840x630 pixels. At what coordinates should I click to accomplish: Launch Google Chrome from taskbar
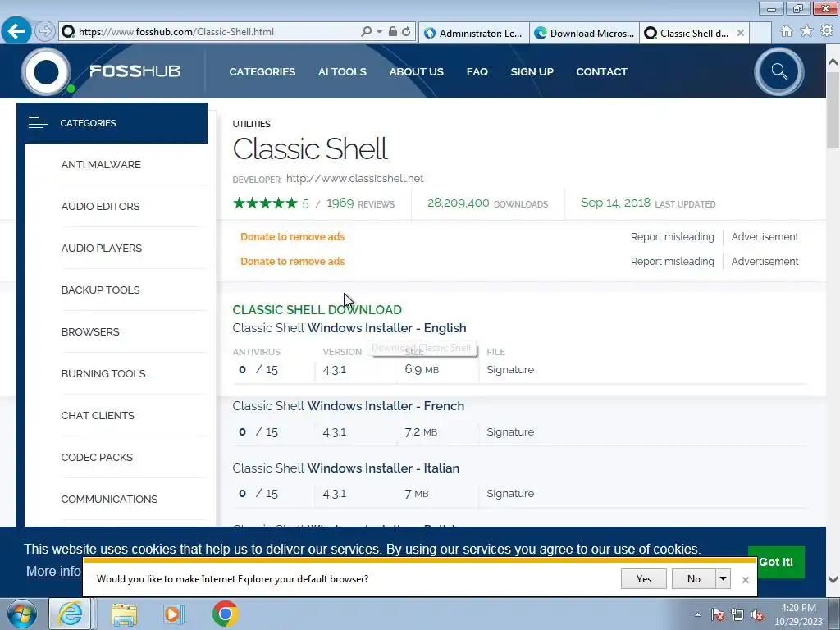225,614
